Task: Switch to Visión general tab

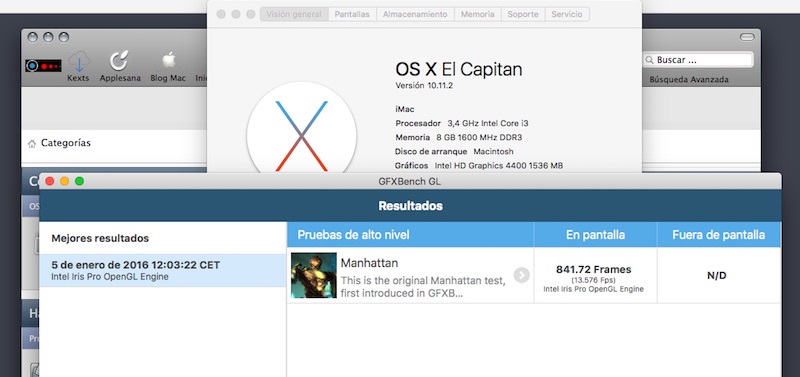Action: point(294,14)
